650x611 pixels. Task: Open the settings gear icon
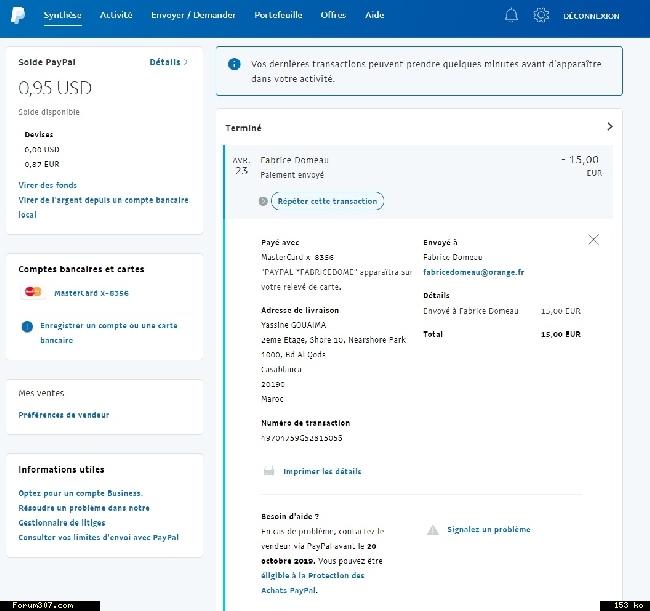(541, 15)
